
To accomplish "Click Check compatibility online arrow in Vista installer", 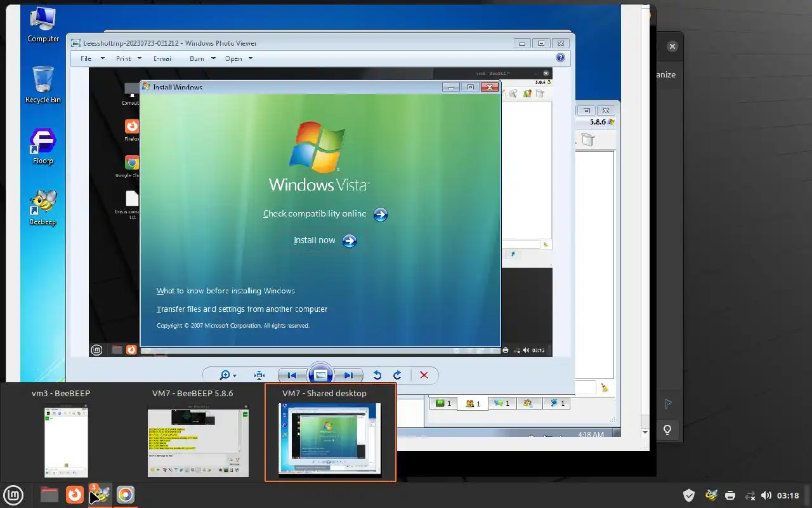I will [381, 215].
